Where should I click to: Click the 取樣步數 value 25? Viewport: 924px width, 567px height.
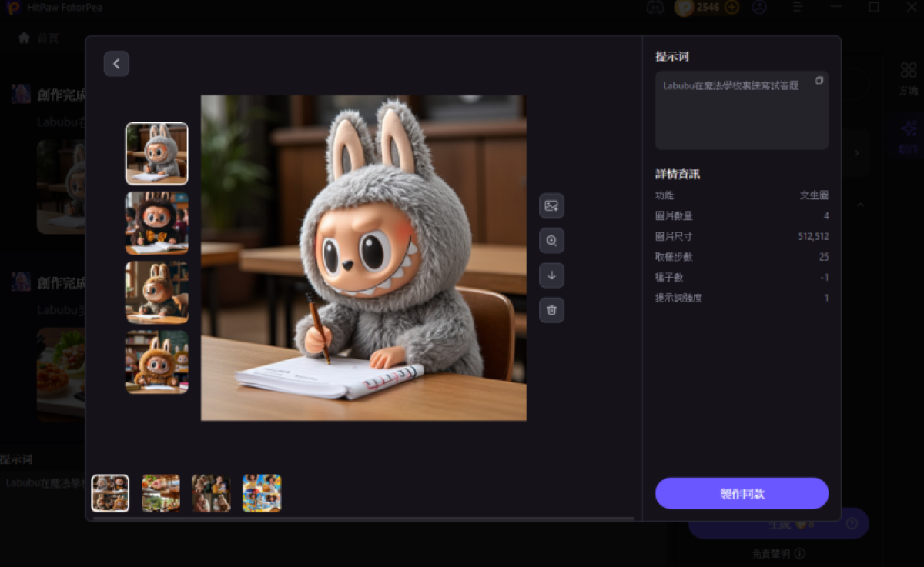(824, 257)
